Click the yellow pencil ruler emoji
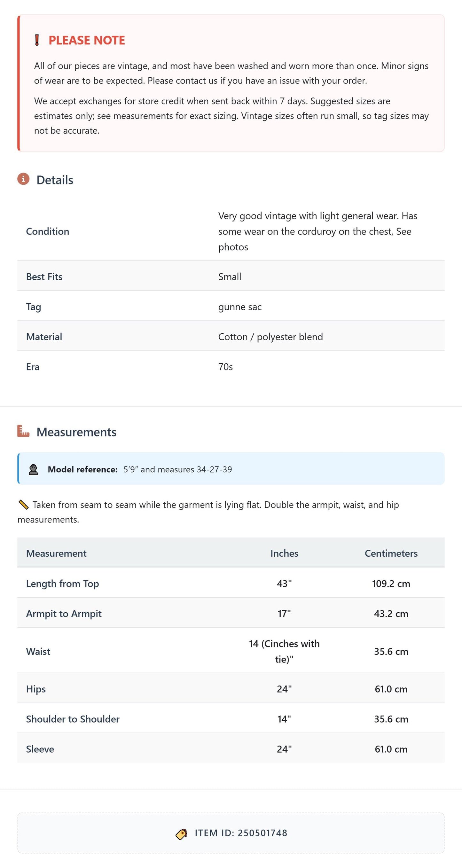462x868 pixels. tap(23, 504)
